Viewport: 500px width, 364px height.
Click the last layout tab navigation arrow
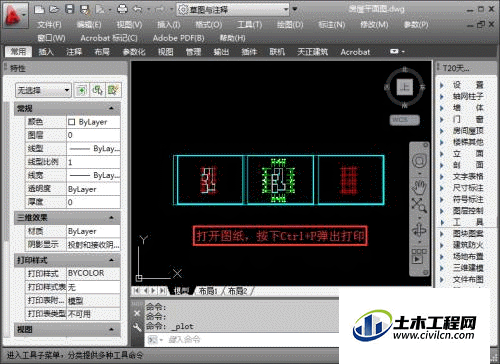162,291
